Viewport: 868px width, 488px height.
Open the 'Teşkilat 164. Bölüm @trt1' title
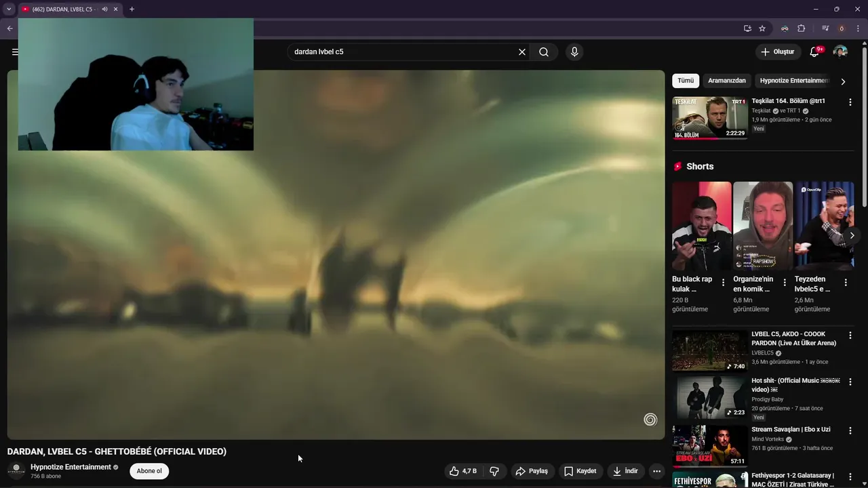tap(788, 101)
